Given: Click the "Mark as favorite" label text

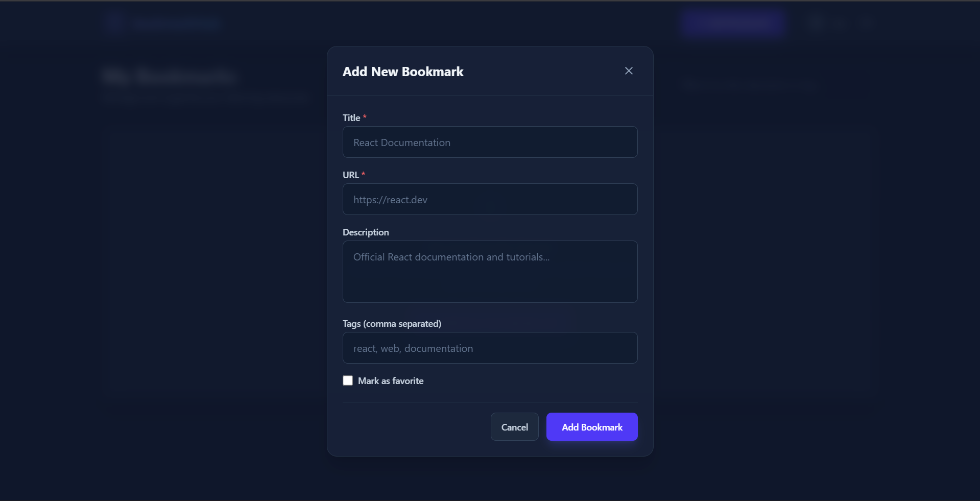Looking at the screenshot, I should pyautogui.click(x=391, y=381).
